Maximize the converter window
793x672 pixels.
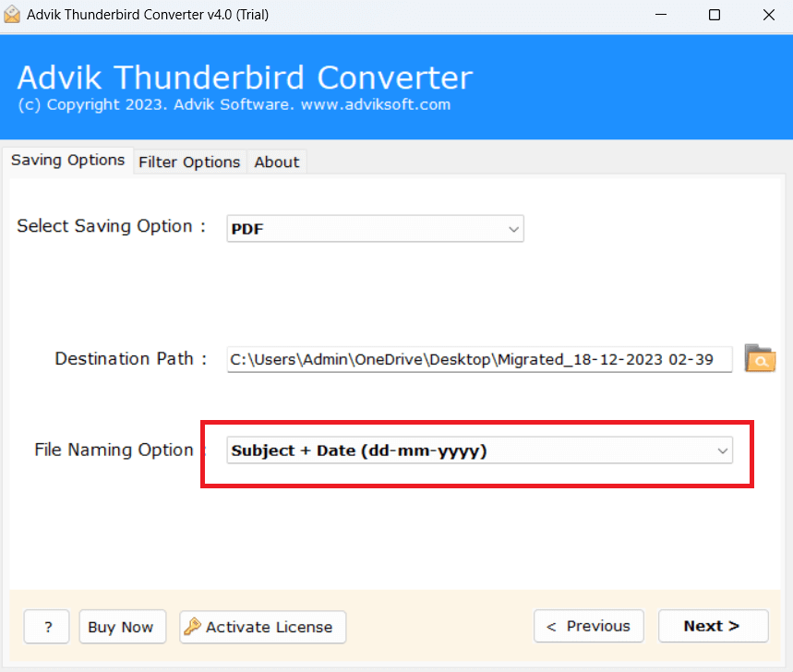pyautogui.click(x=715, y=15)
